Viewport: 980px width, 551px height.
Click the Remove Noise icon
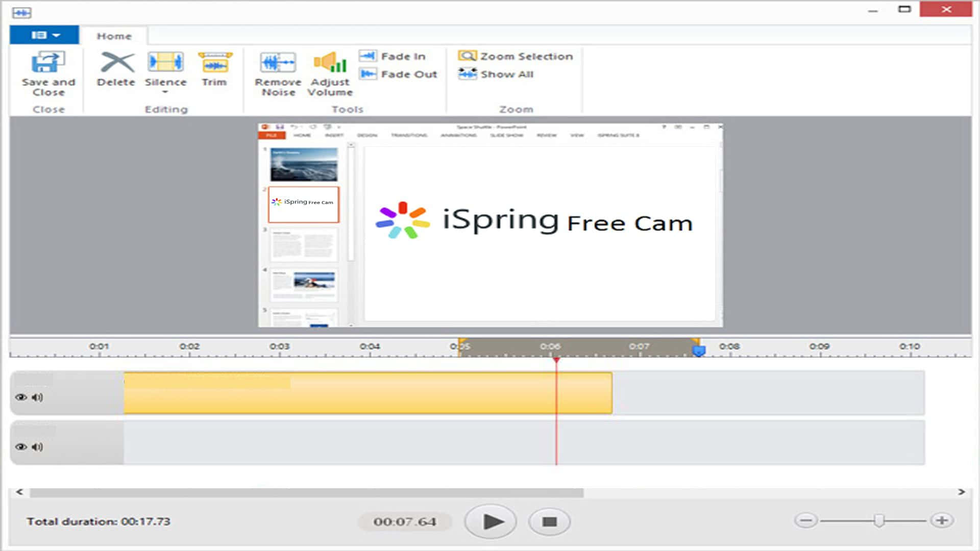(x=278, y=63)
